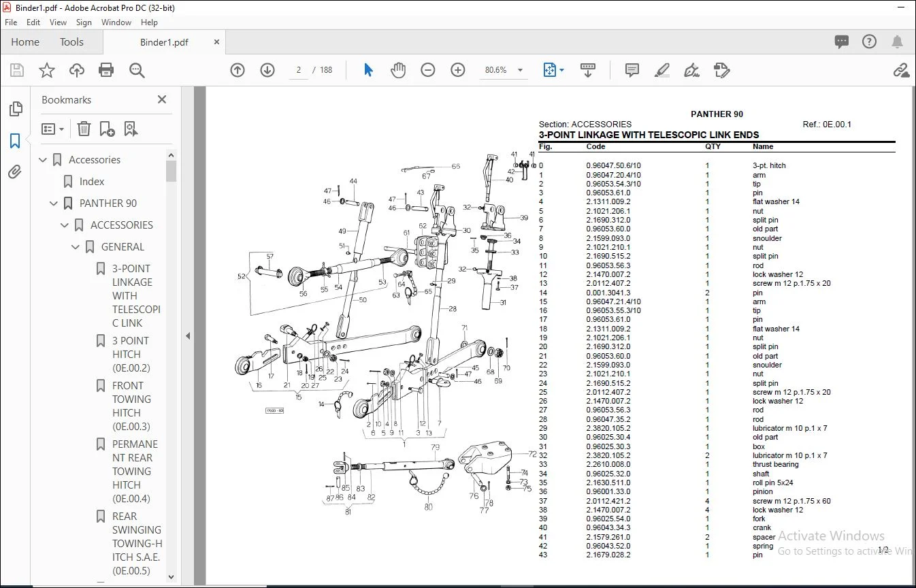Open the find text search tool
916x588 pixels.
click(x=137, y=70)
